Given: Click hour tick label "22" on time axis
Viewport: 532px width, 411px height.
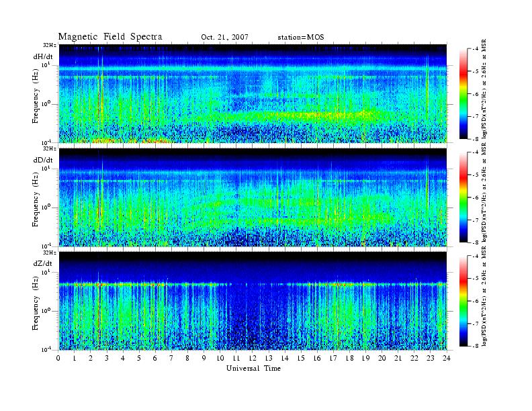Looking at the screenshot, I should click(414, 358).
